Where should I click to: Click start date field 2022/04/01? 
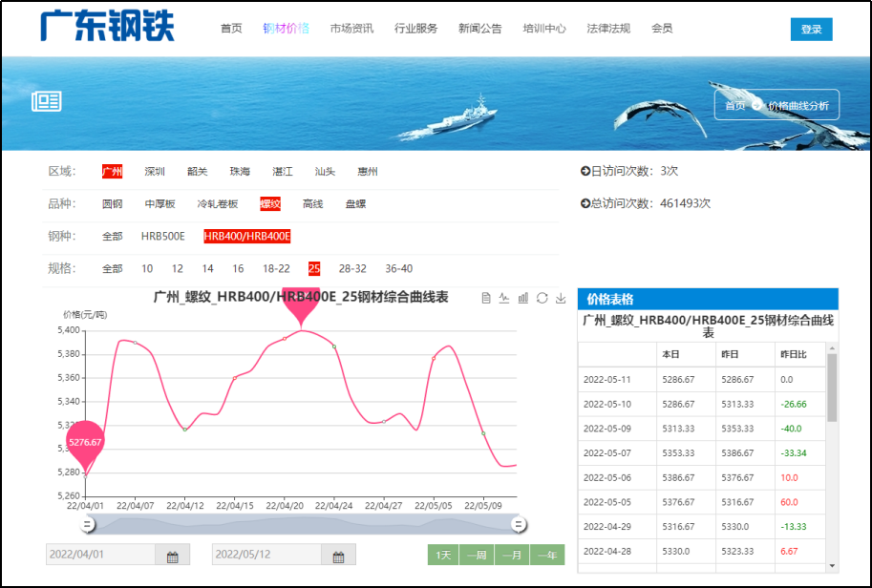tap(100, 555)
